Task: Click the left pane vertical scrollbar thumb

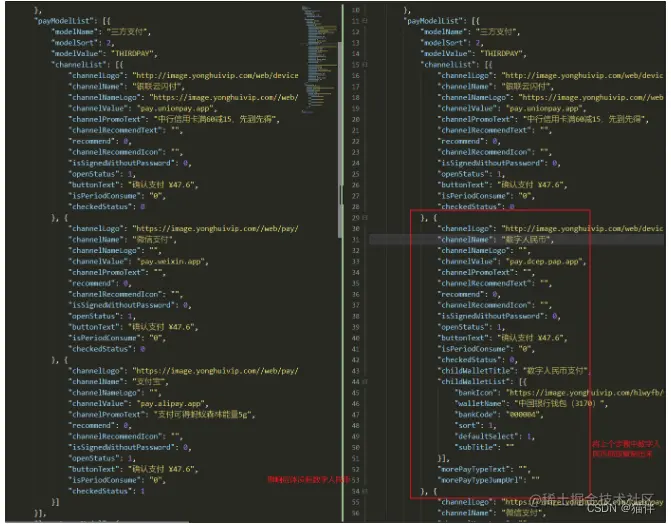Action: point(340,139)
